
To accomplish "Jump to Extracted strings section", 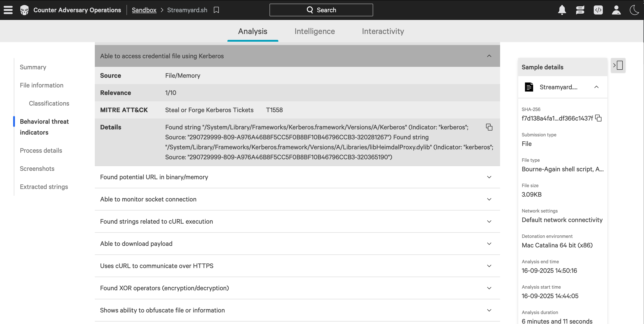I will point(44,187).
